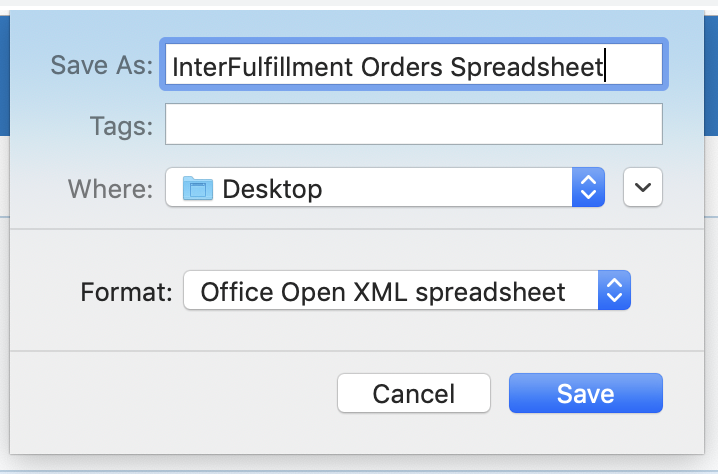Cancel the save dialog

[x=414, y=393]
